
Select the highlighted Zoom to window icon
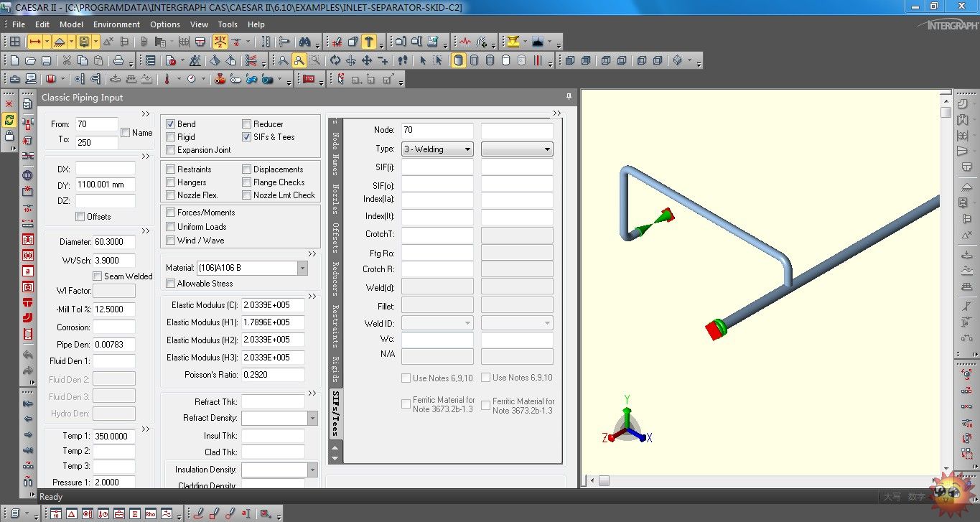[299, 60]
